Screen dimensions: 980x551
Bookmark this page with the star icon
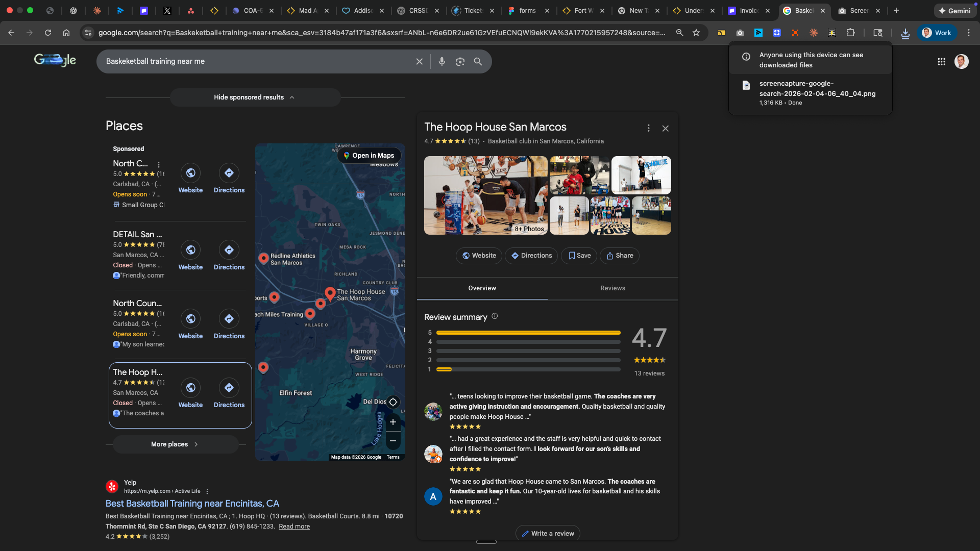(x=696, y=32)
